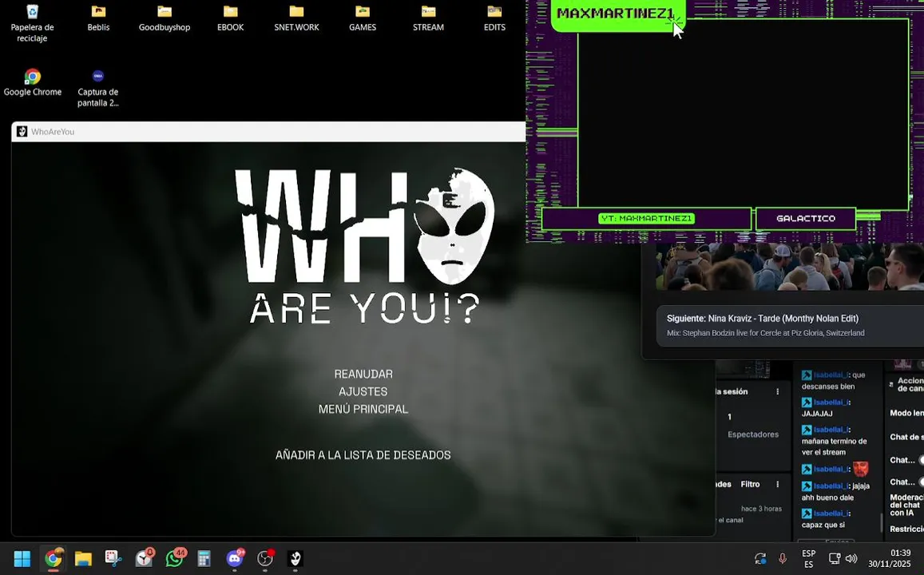Open the three-dot menu beside Filtro
Viewport: 924px width, 575px height.
pyautogui.click(x=777, y=484)
